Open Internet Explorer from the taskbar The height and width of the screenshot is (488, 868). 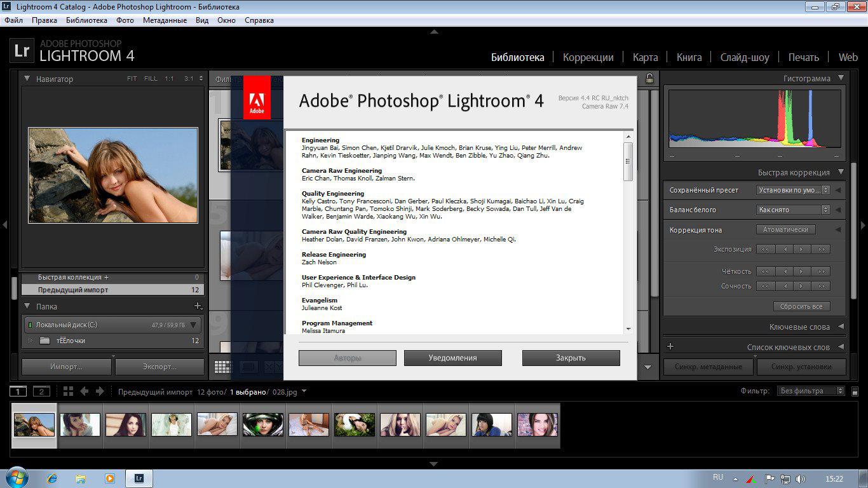click(x=52, y=478)
